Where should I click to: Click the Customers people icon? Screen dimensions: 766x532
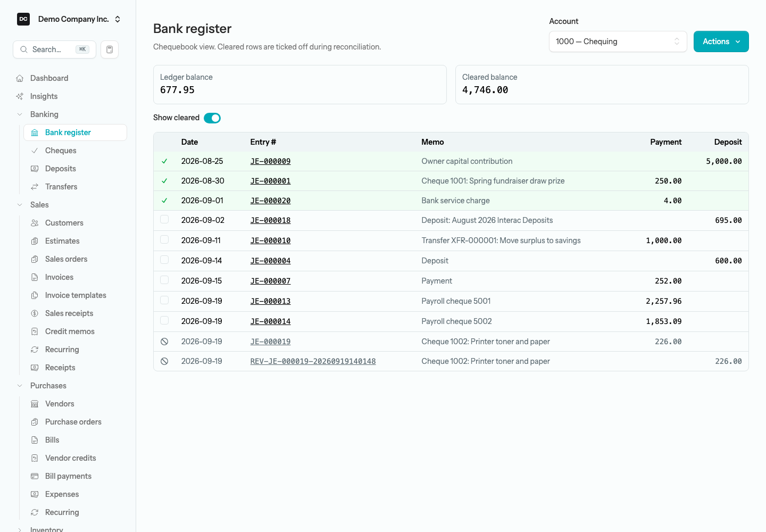[x=35, y=223]
